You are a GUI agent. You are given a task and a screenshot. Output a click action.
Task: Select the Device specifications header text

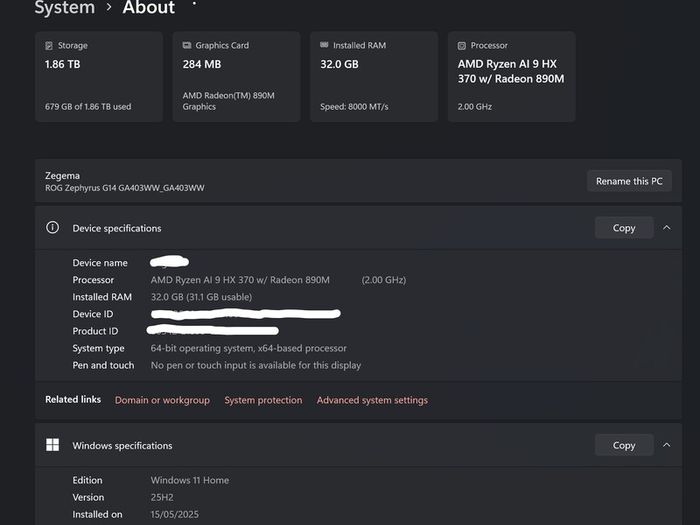117,228
